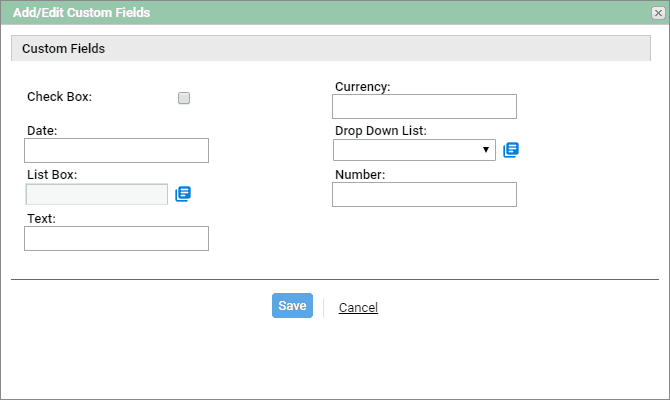This screenshot has height=400, width=670.
Task: Focus the Currency input field
Action: [424, 106]
